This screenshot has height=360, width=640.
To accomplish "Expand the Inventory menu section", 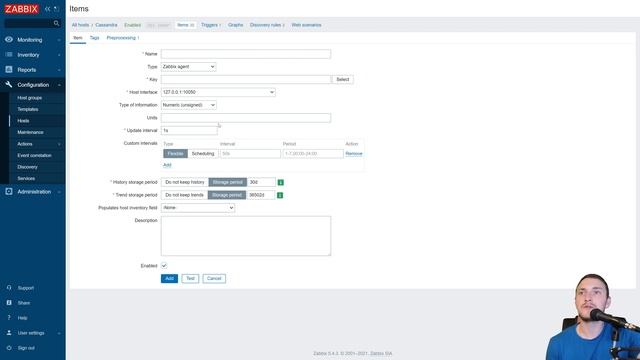I will click(x=33, y=55).
